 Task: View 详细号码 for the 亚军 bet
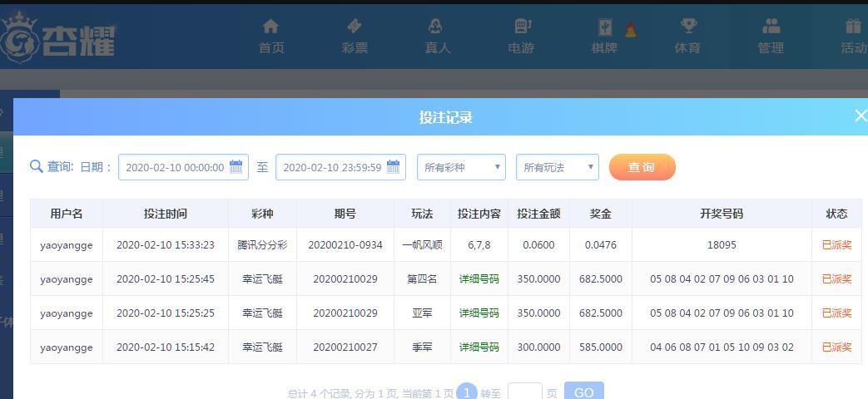click(x=479, y=313)
